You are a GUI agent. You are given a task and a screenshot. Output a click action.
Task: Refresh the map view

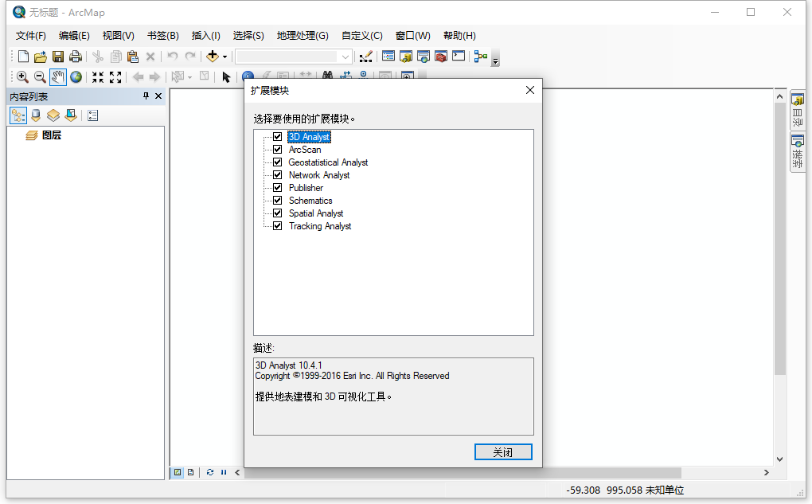pos(209,472)
